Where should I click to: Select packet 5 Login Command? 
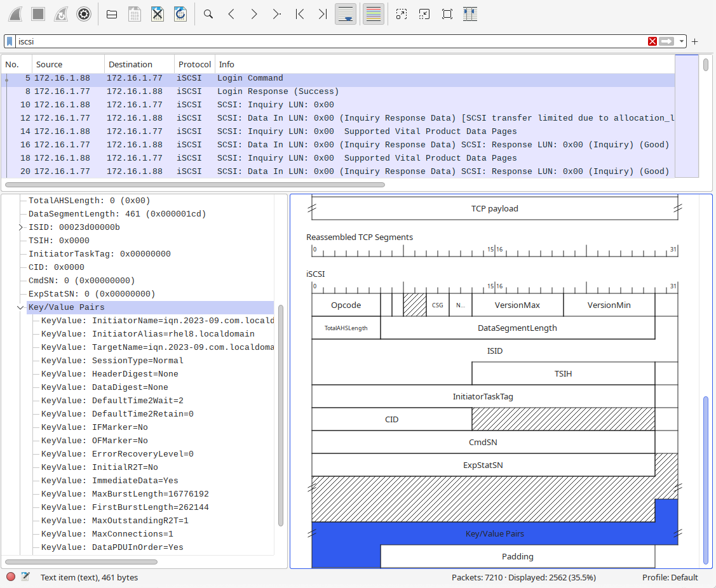click(338, 78)
